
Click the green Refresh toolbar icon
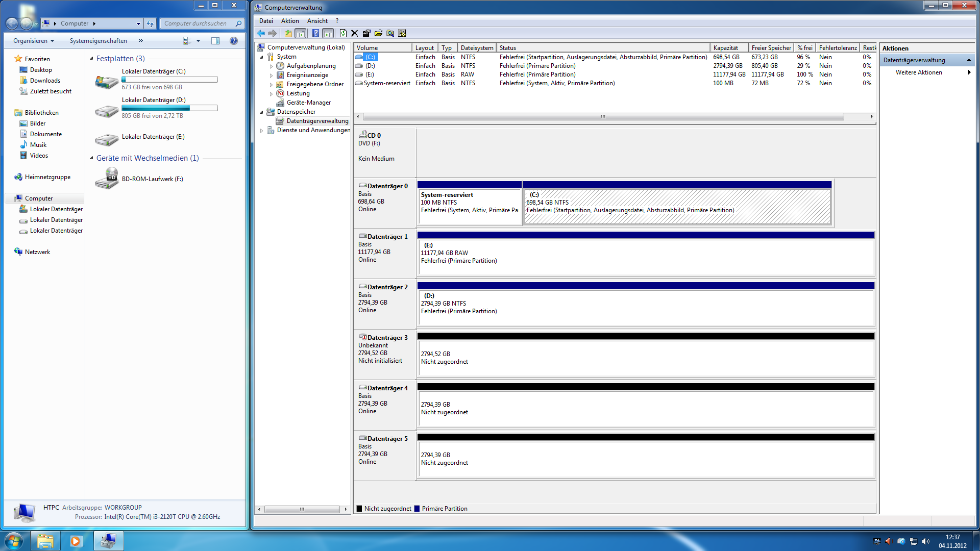[x=343, y=34]
